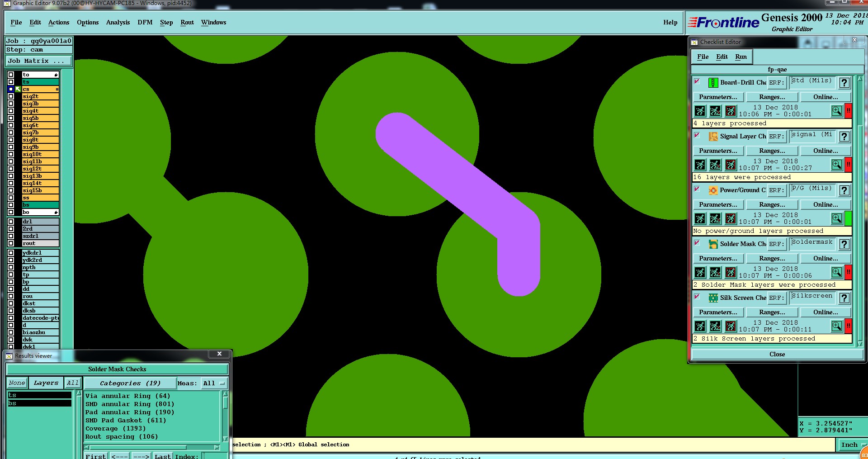Screen dimensions: 868x459
Task: Open help for Solder Mask Checks
Action: click(844, 244)
